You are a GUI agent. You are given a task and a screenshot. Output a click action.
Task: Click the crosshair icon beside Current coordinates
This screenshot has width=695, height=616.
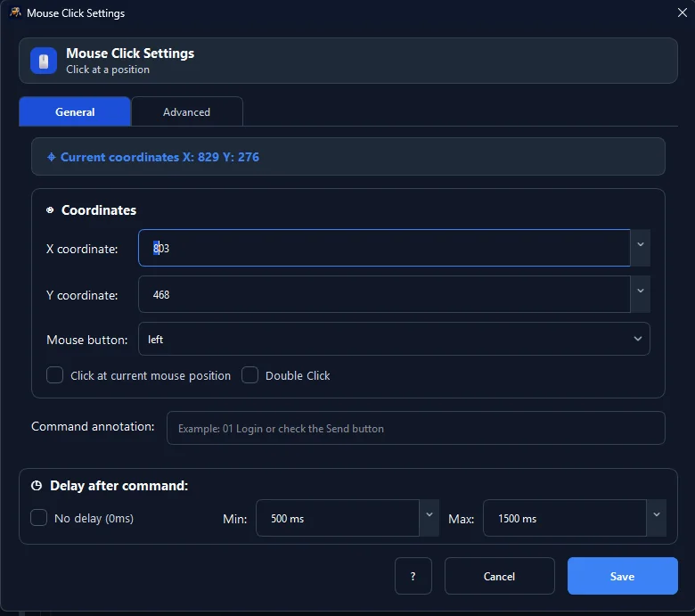52,157
